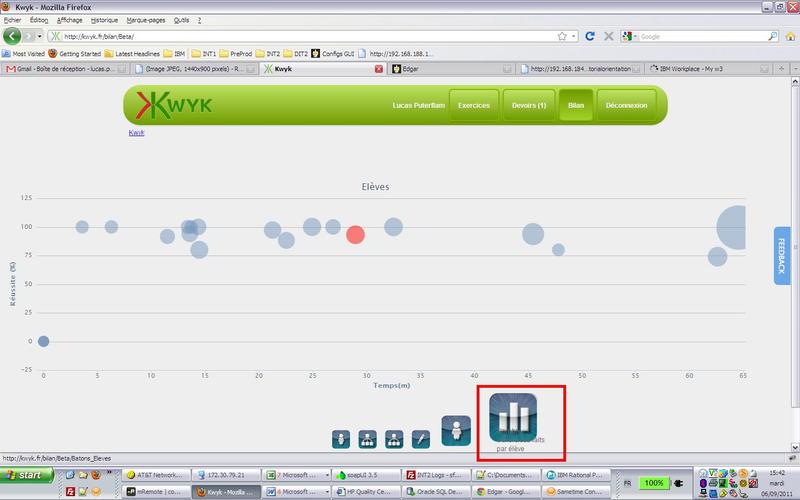Expand the back/forward history dropdown arrow
This screenshot has height=500, width=800.
coord(39,36)
